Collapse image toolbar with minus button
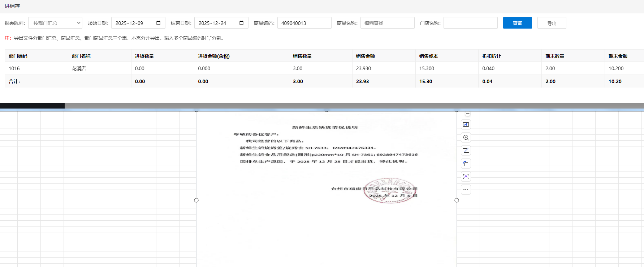 tap(467, 114)
